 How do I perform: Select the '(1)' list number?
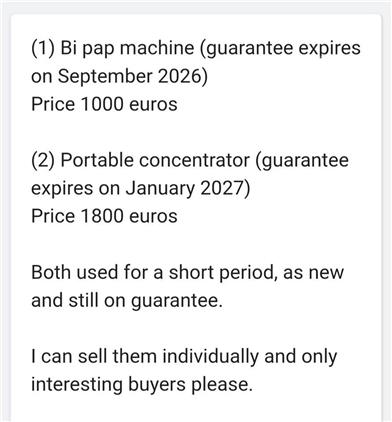coord(43,49)
